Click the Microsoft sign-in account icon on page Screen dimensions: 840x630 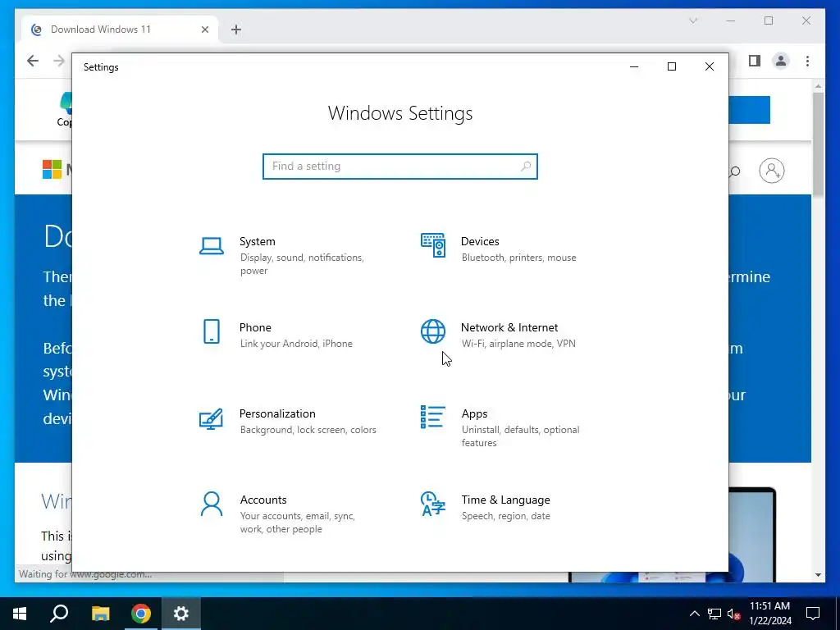772,171
